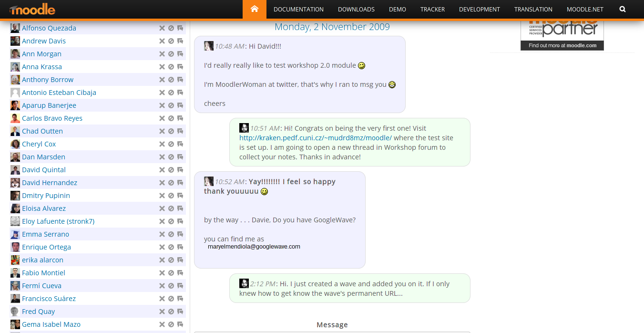The width and height of the screenshot is (644, 333).
Task: Click the '10:52 AM' timestamp
Action: point(230,182)
